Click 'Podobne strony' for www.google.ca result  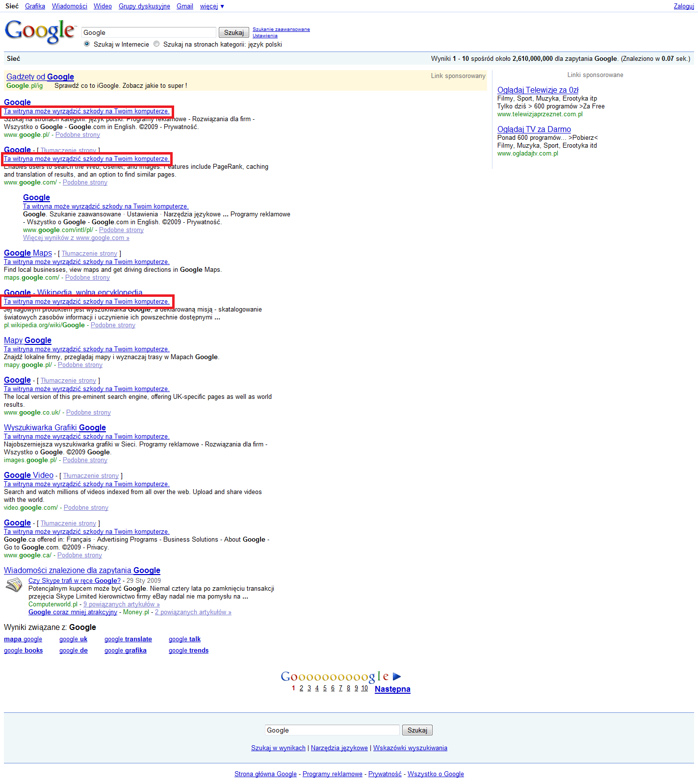tap(79, 555)
